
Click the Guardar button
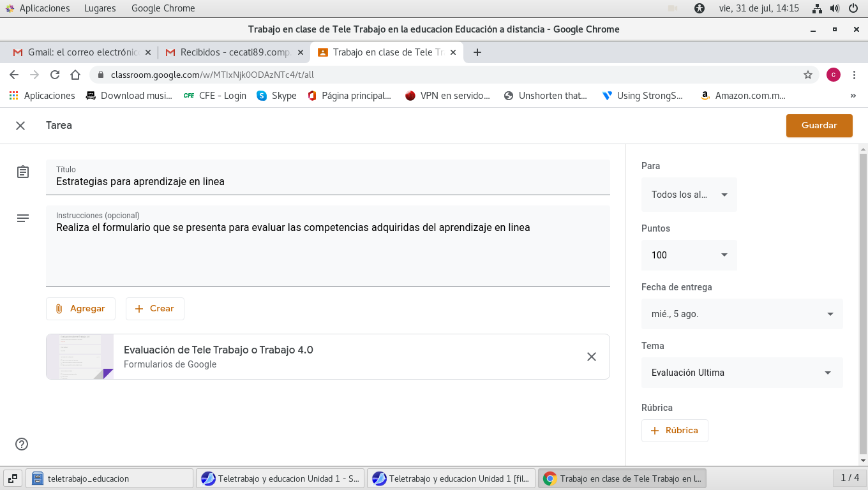coord(819,126)
